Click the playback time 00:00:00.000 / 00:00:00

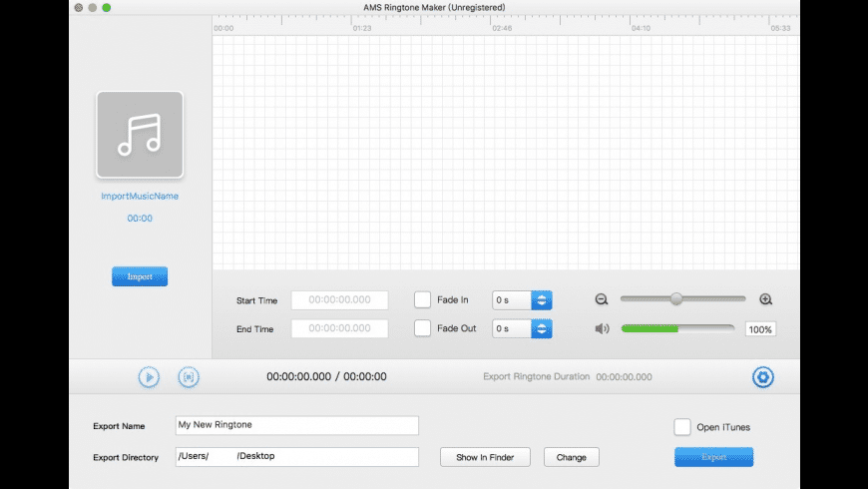[x=326, y=376]
